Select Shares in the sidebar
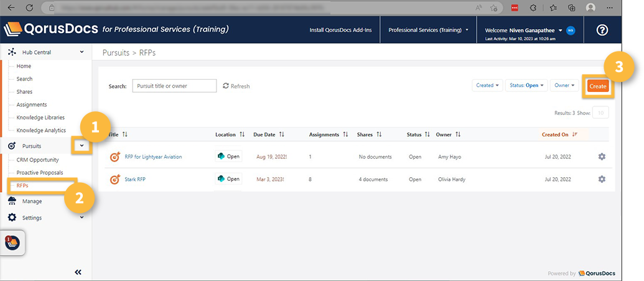Screen dimensions: 644x281 [24, 91]
